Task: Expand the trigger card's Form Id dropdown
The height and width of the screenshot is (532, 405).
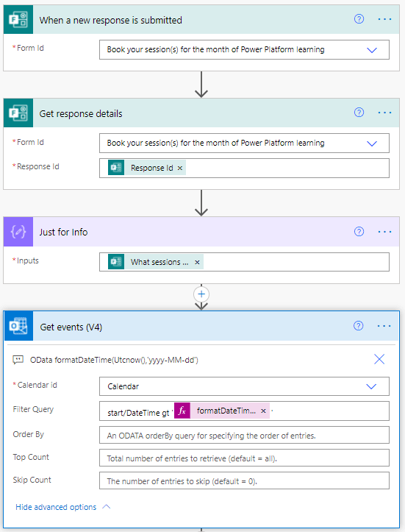Action: pyautogui.click(x=372, y=50)
